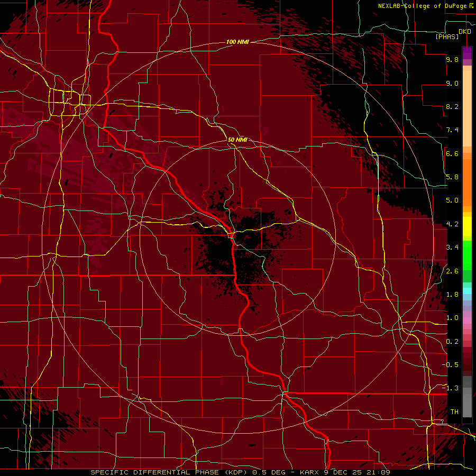Pick the yellow swatch in the color scale
476x476 pixels.
point(467,226)
